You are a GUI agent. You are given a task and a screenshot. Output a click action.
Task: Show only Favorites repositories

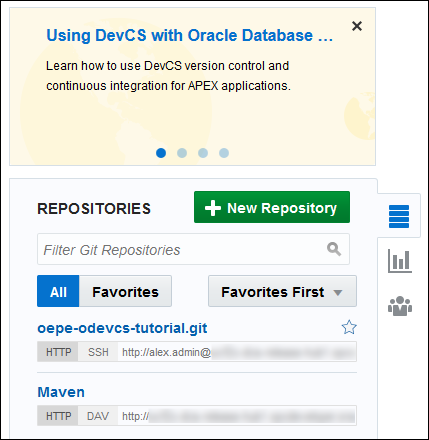tap(125, 291)
